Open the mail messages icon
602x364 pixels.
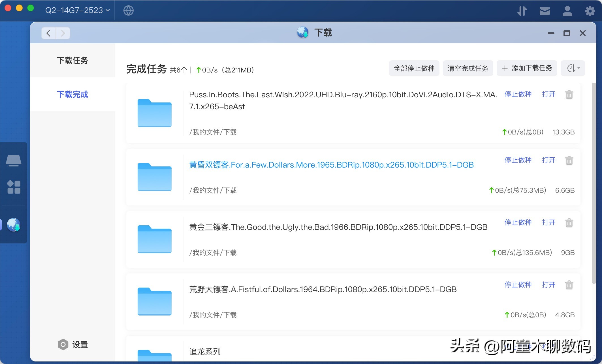tap(545, 11)
